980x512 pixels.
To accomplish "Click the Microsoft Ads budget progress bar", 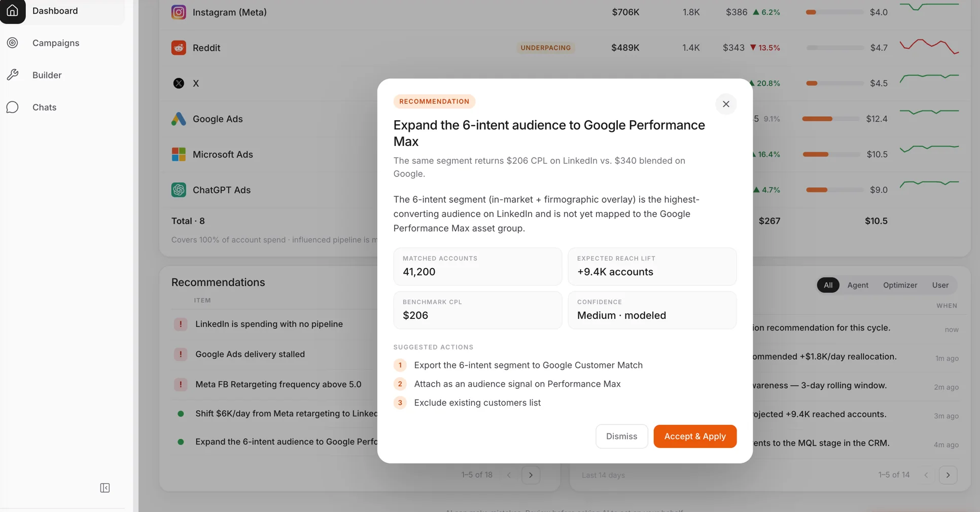I will [830, 154].
